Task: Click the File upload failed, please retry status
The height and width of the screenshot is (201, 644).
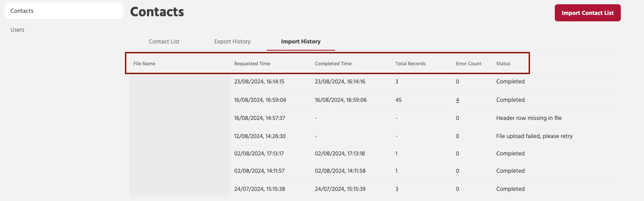Action: click(534, 136)
